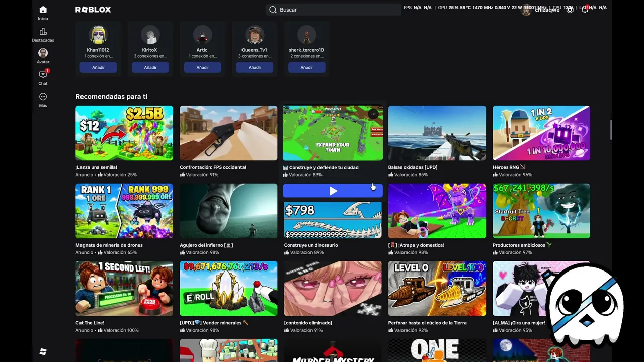Image resolution: width=644 pixels, height=362 pixels.
Task: Open the Agujero del infierno thumbnail
Action: point(228,211)
